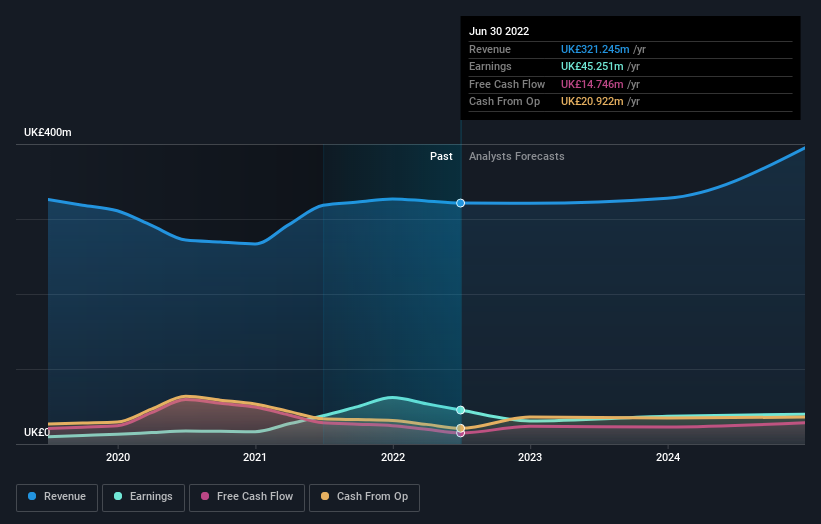This screenshot has width=821, height=524.
Task: Click the 2023 x-axis label
Action: tap(530, 457)
